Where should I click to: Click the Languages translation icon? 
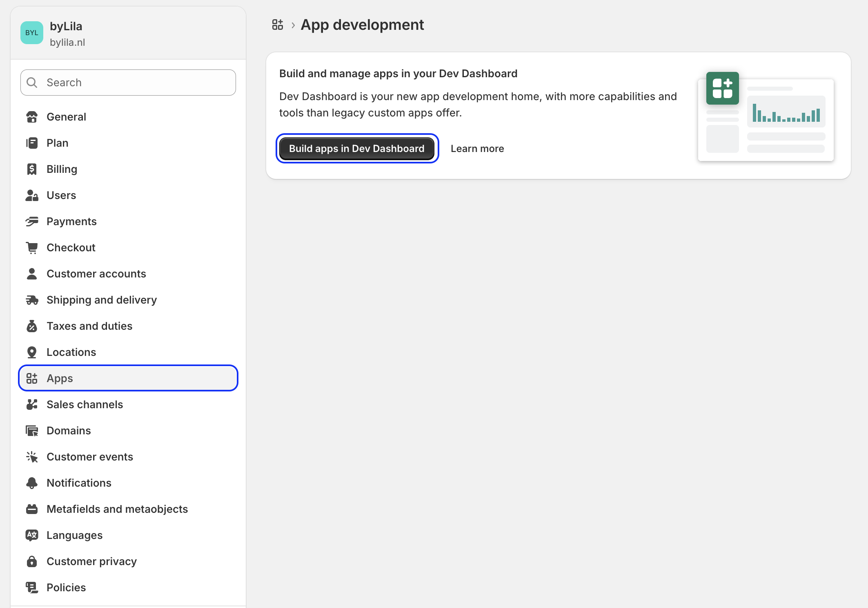pyautogui.click(x=32, y=535)
